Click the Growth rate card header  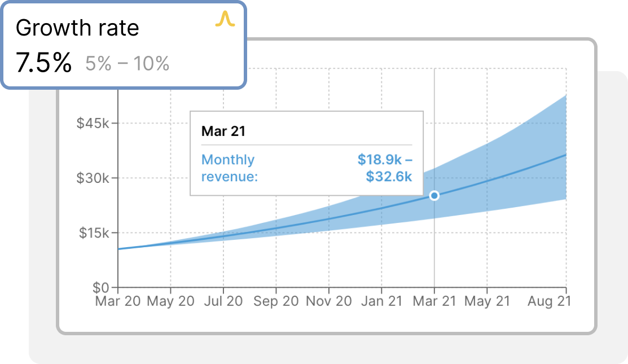pyautogui.click(x=78, y=27)
